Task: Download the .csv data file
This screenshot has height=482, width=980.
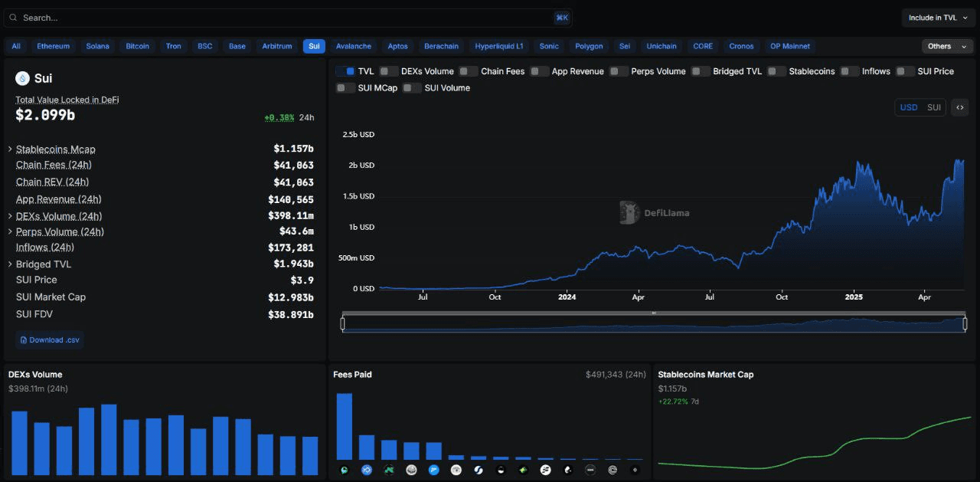Action: pyautogui.click(x=50, y=339)
